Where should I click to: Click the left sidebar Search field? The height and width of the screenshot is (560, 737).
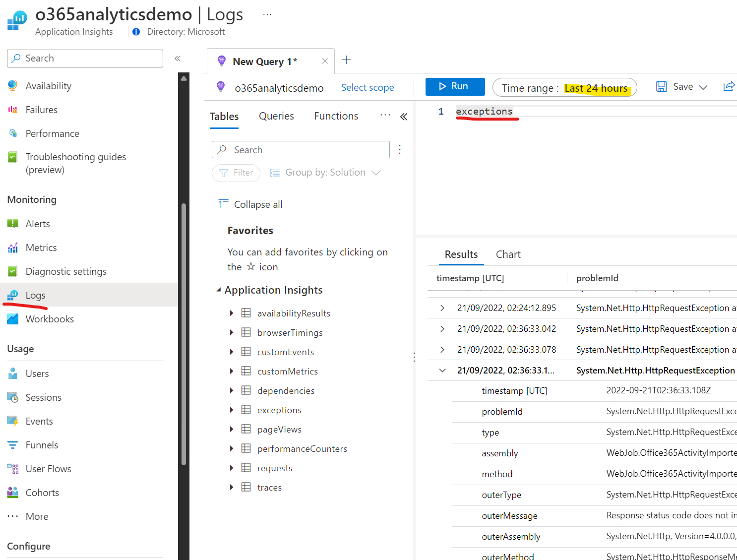point(85,59)
